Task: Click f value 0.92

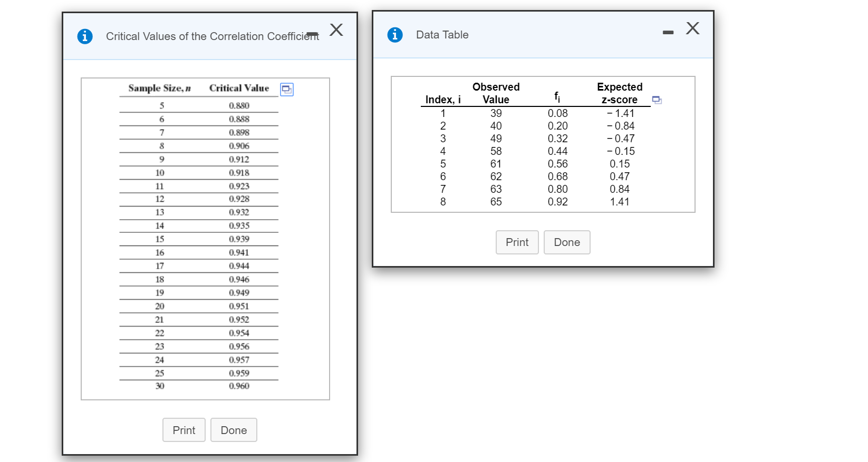Action: coord(558,202)
